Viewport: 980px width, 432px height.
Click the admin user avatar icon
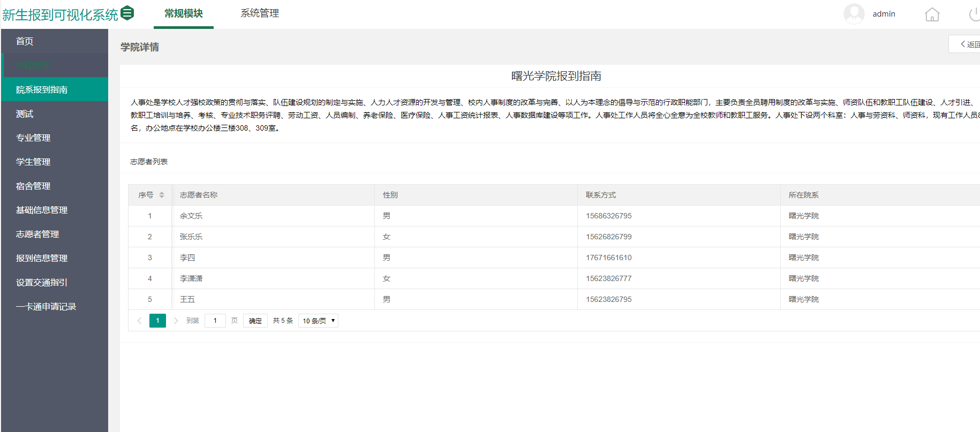[x=854, y=14]
